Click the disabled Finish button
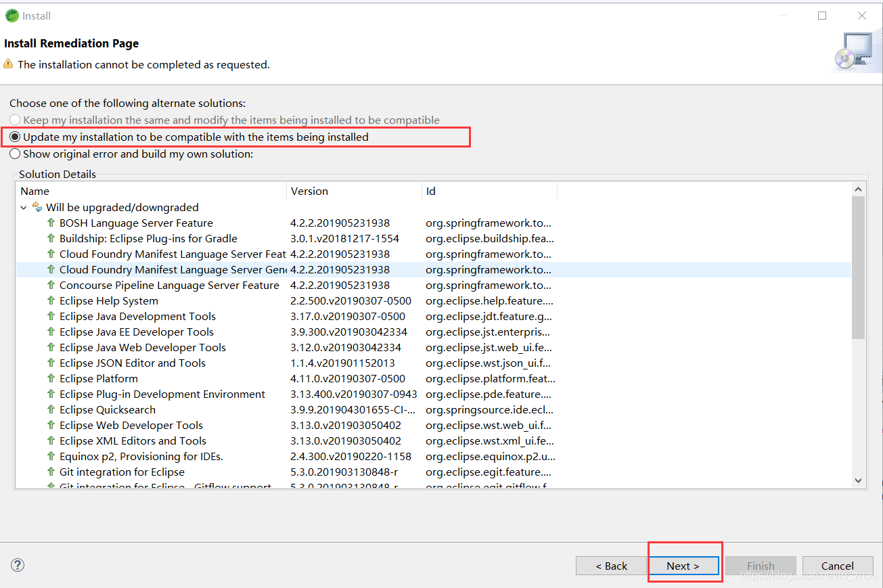This screenshot has width=883, height=588. coord(761,566)
